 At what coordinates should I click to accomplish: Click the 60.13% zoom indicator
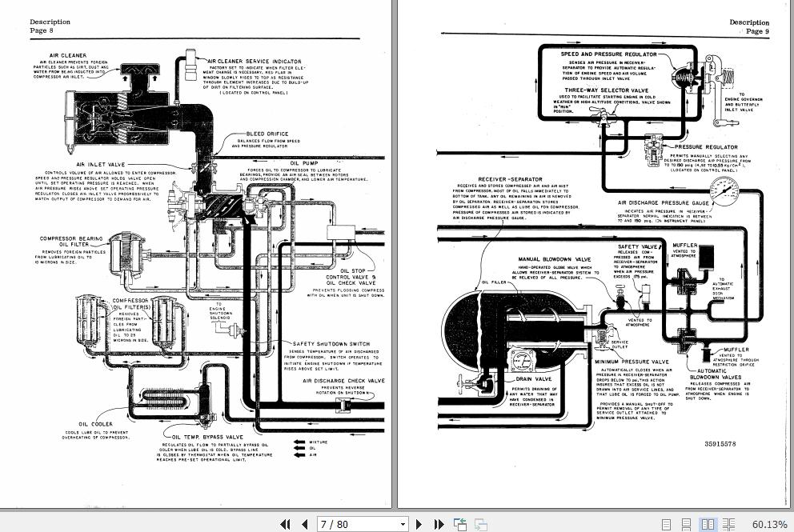pyautogui.click(x=769, y=524)
